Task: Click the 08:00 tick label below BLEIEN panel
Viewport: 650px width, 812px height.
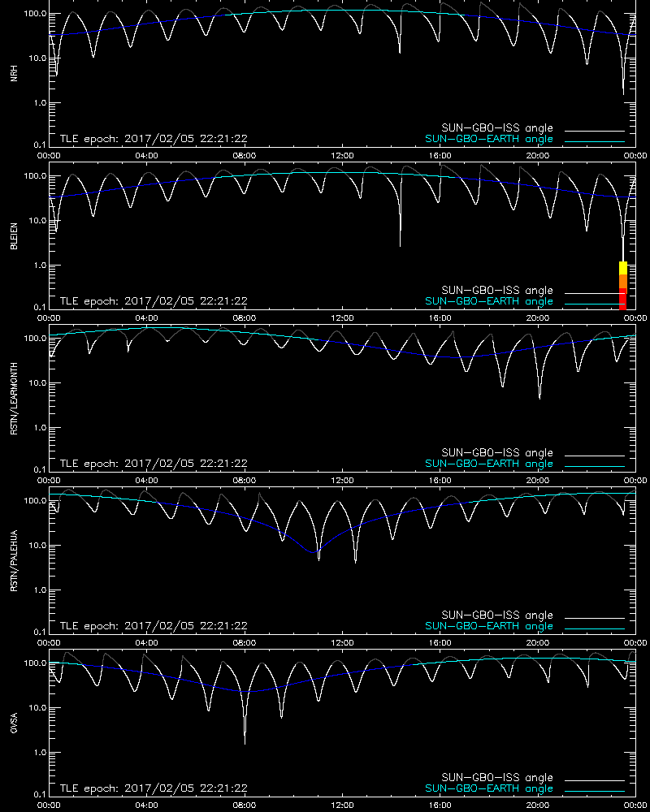Action: click(244, 318)
